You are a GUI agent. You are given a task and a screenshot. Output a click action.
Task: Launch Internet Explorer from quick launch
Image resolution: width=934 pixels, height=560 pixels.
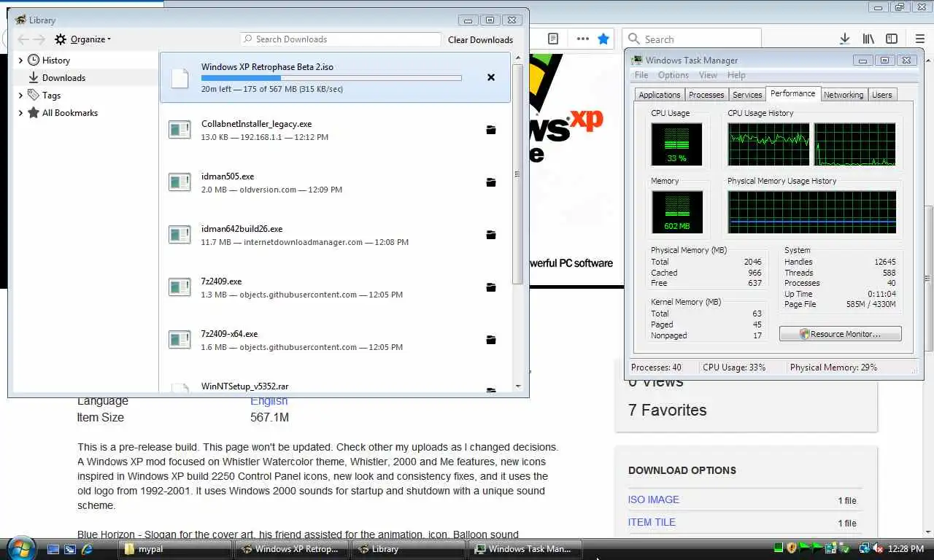coord(88,549)
